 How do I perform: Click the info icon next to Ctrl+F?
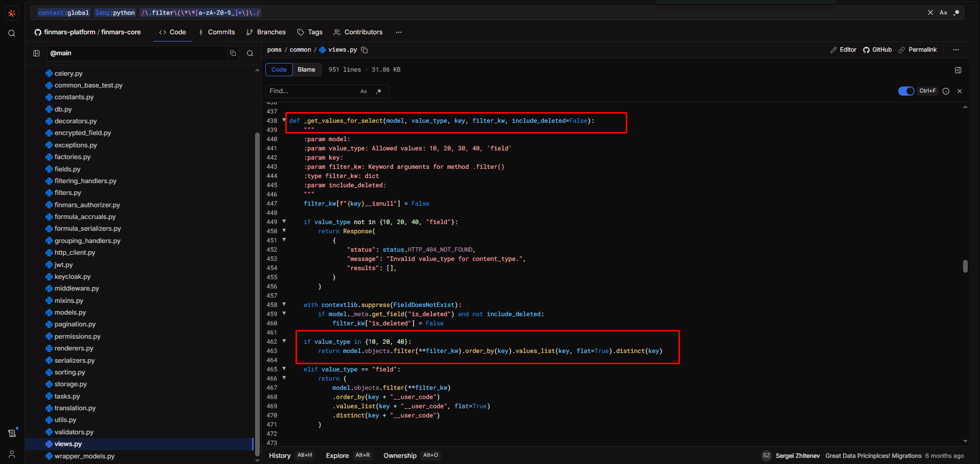pos(946,91)
